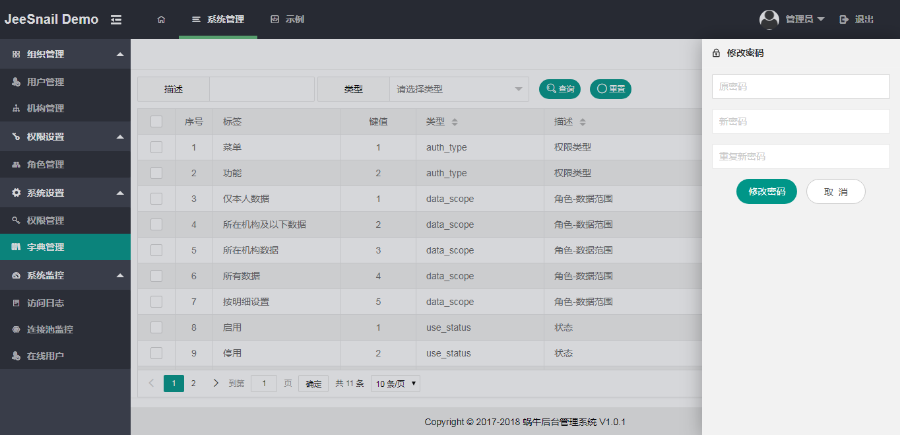Go to page 2 in pagination
Viewport: 900px width, 435px height.
pos(193,383)
